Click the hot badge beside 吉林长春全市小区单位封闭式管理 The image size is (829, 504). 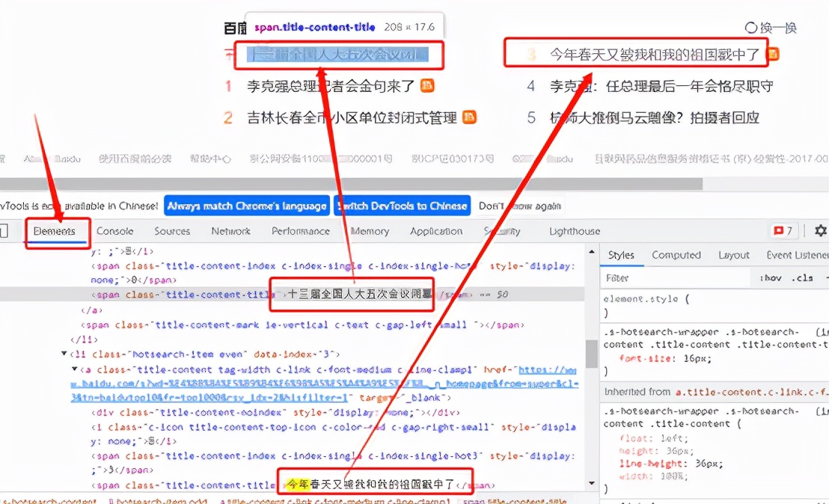469,117
